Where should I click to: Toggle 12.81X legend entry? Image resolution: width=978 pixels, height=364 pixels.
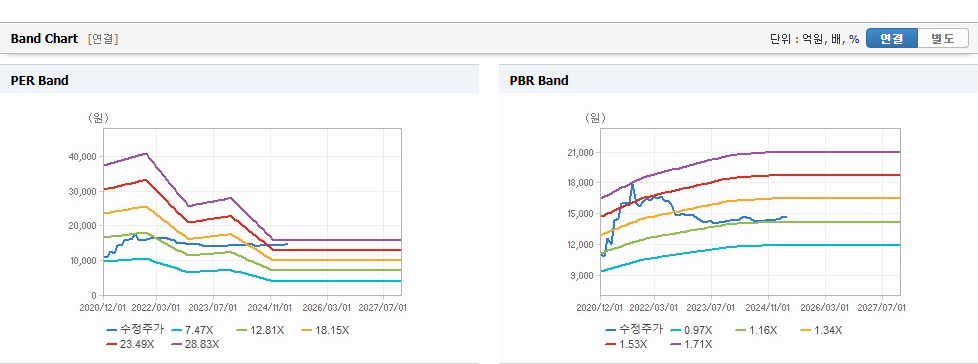pyautogui.click(x=261, y=330)
